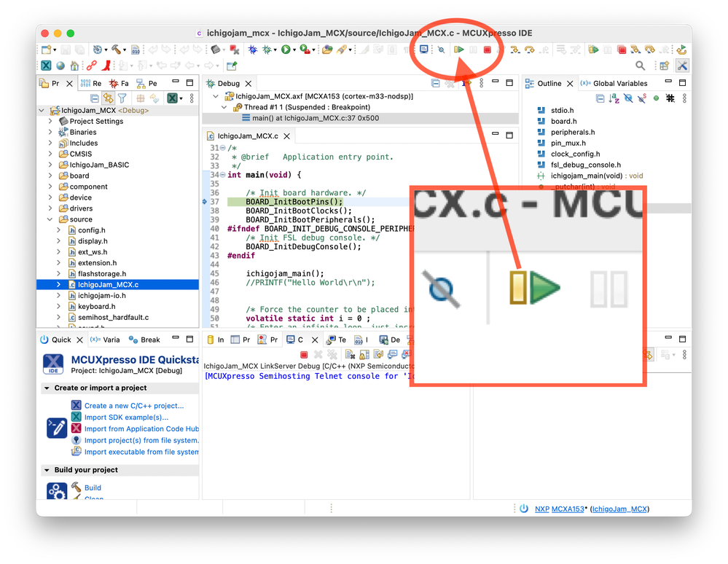The image size is (728, 564).
Task: Toggle Hide Static Members in Outline
Action: 642,98
